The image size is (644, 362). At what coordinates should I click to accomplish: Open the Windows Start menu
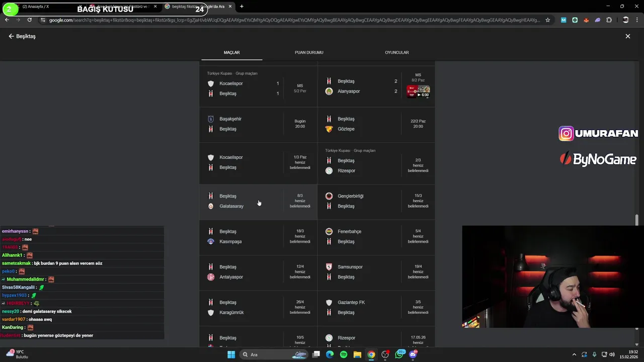click(231, 354)
